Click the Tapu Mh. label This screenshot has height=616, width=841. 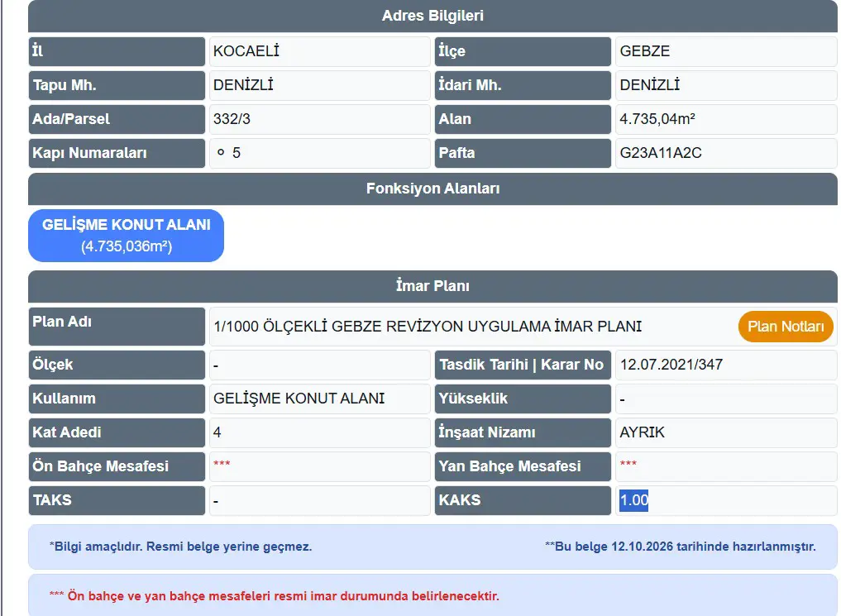pyautogui.click(x=117, y=85)
